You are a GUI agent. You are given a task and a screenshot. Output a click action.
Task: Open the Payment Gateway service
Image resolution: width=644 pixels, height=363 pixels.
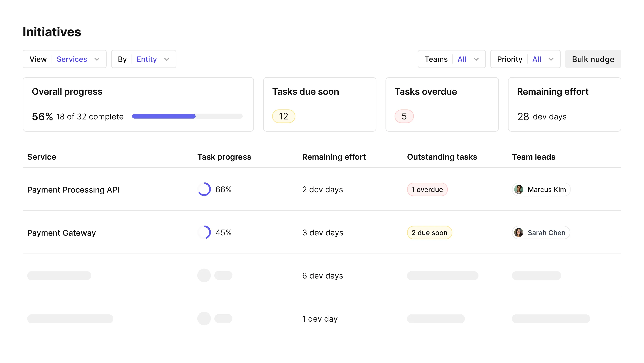point(61,233)
